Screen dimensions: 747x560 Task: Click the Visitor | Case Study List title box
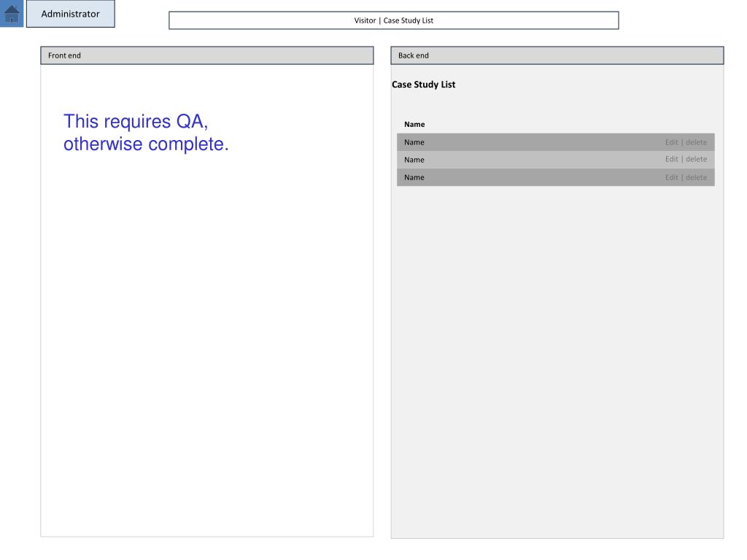coord(393,20)
